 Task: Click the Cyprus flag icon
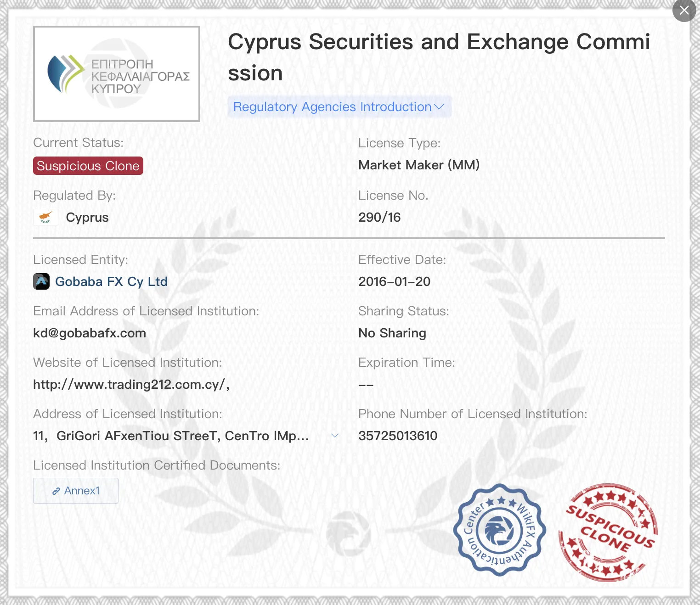pyautogui.click(x=45, y=217)
